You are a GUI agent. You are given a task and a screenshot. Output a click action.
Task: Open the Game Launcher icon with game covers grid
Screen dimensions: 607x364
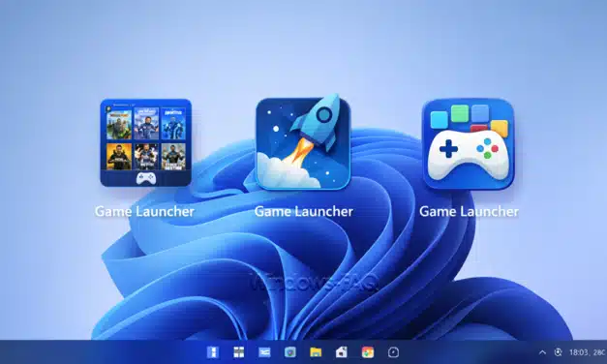(145, 143)
